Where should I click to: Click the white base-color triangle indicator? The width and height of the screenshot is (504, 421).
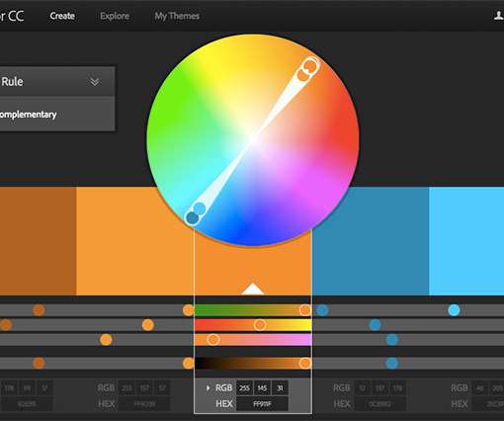coord(253,289)
